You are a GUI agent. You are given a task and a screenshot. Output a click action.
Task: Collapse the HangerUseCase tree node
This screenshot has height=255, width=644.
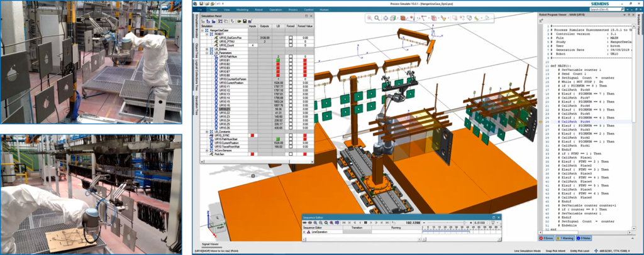click(202, 30)
